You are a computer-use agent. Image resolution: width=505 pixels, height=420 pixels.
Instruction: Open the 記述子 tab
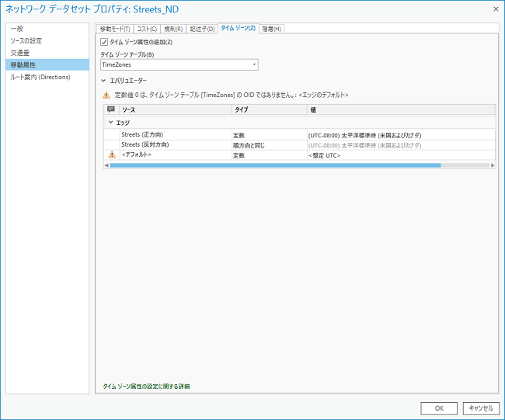tap(203, 29)
